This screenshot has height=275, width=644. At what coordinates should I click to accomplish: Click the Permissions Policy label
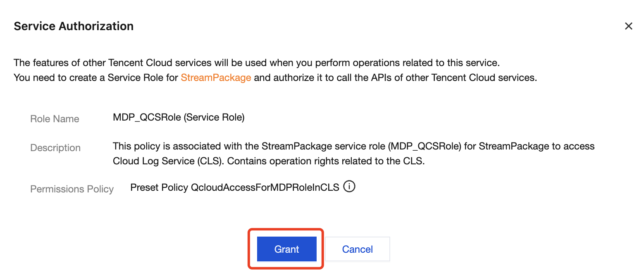tap(72, 189)
